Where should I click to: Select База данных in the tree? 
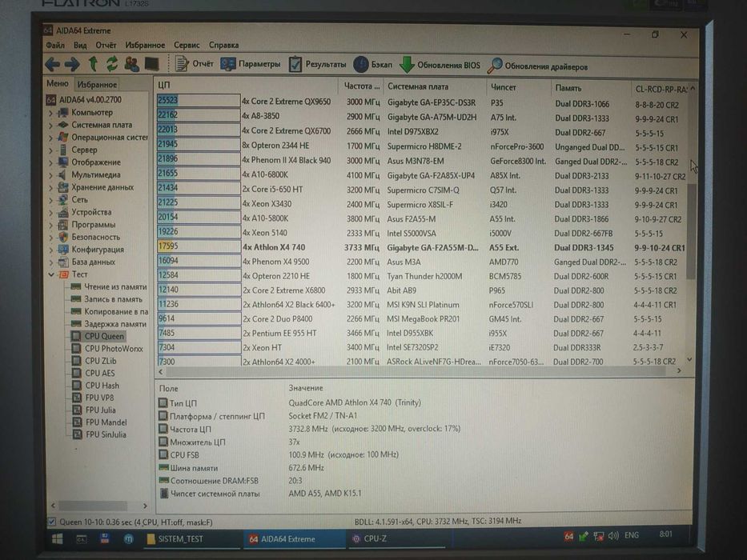pos(94,262)
